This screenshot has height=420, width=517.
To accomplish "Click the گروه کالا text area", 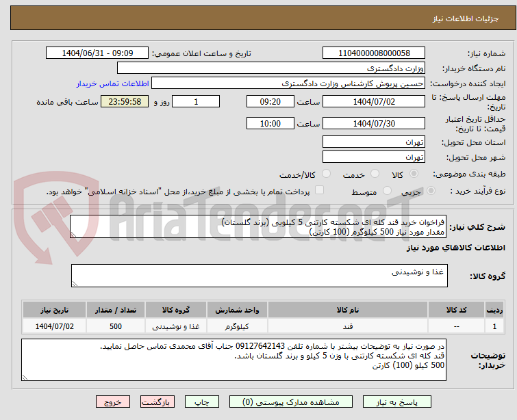I will coord(260,276).
